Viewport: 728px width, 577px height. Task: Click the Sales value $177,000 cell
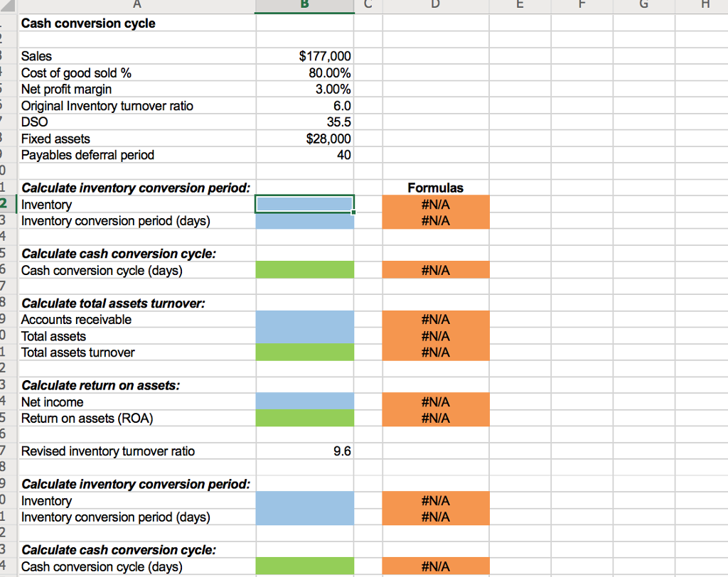[x=304, y=56]
